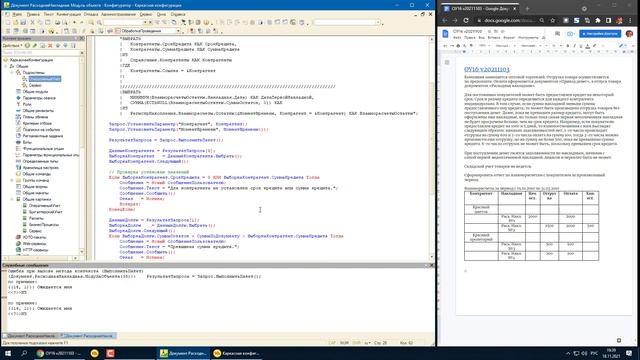
Task: Open the Действия dropdown in tree panel
Action: click(12, 45)
